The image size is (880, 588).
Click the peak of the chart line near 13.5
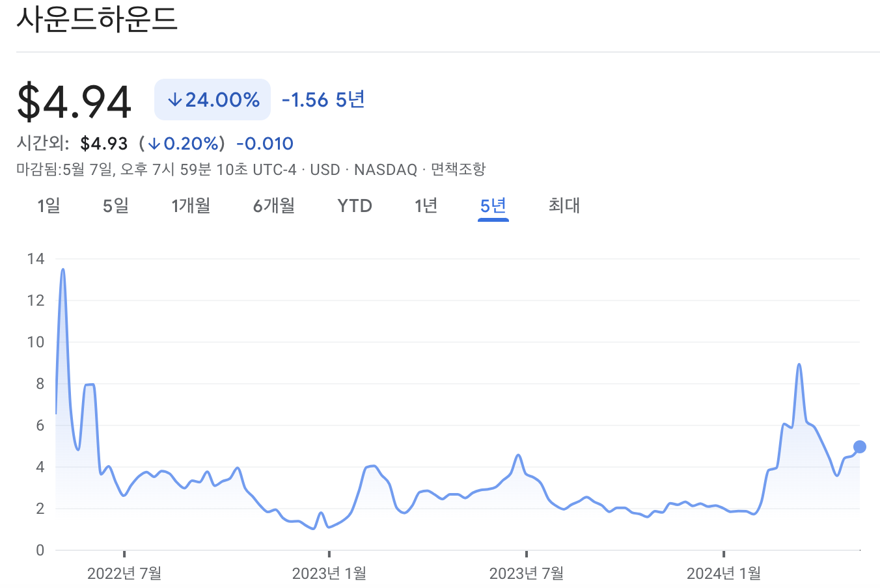coord(62,269)
